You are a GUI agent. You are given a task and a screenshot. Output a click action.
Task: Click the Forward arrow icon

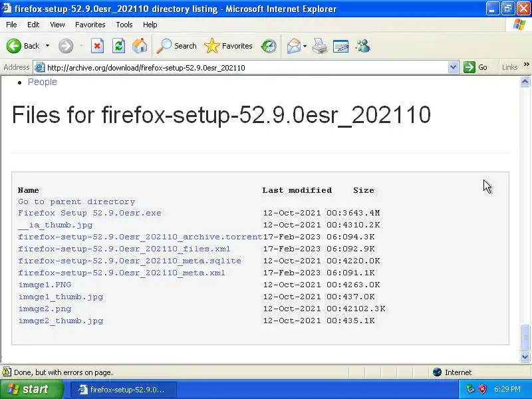coord(66,46)
